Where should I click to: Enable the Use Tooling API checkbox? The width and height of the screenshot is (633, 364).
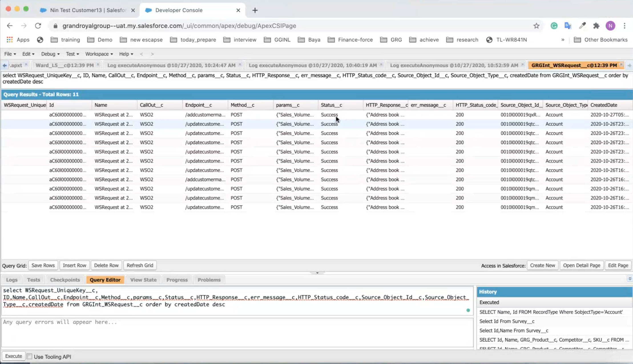[x=29, y=356]
